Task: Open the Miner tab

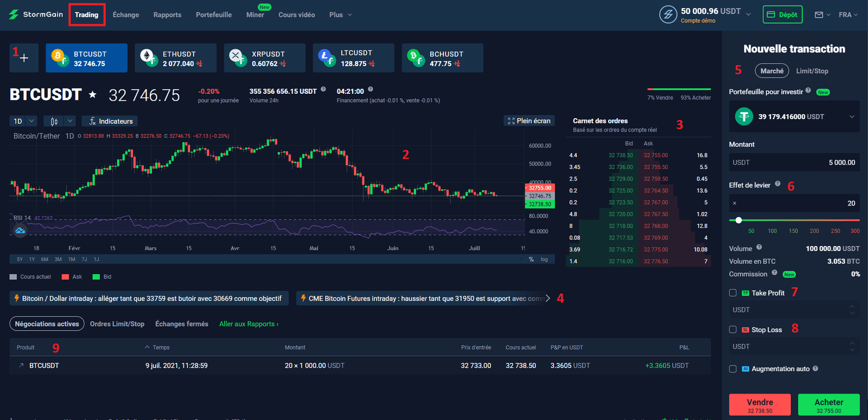Action: coord(255,15)
